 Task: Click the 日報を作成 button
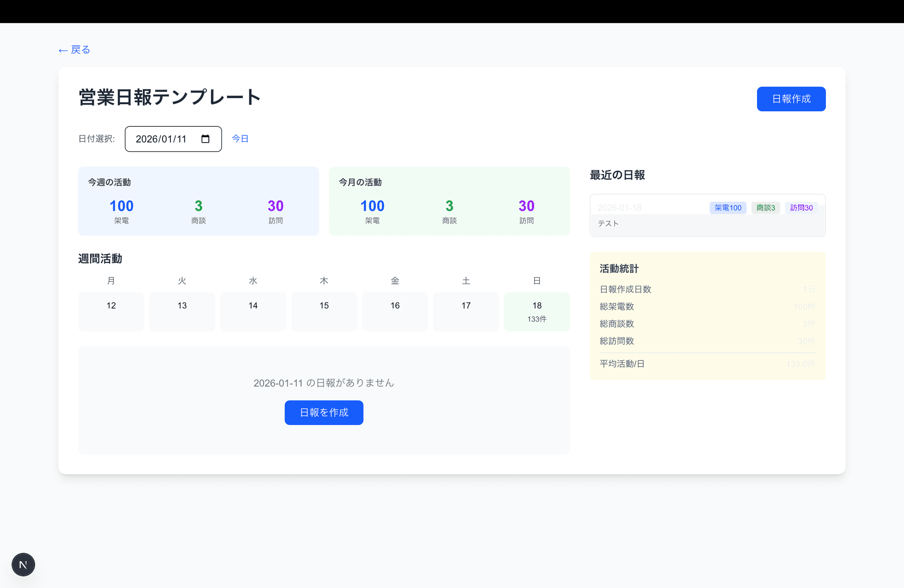[x=324, y=412]
